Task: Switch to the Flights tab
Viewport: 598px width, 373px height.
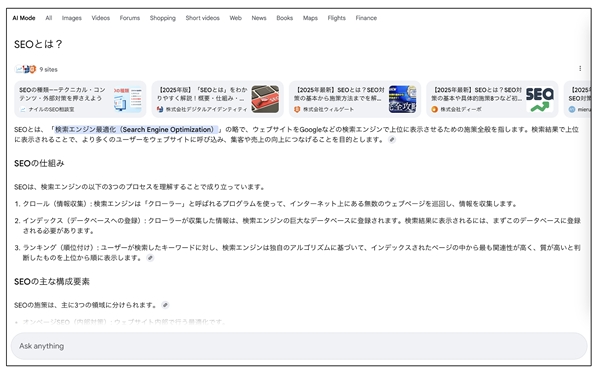Action: (336, 18)
